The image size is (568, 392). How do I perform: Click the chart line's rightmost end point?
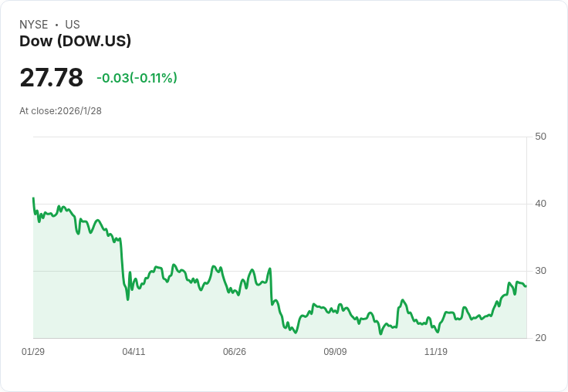[x=526, y=286]
